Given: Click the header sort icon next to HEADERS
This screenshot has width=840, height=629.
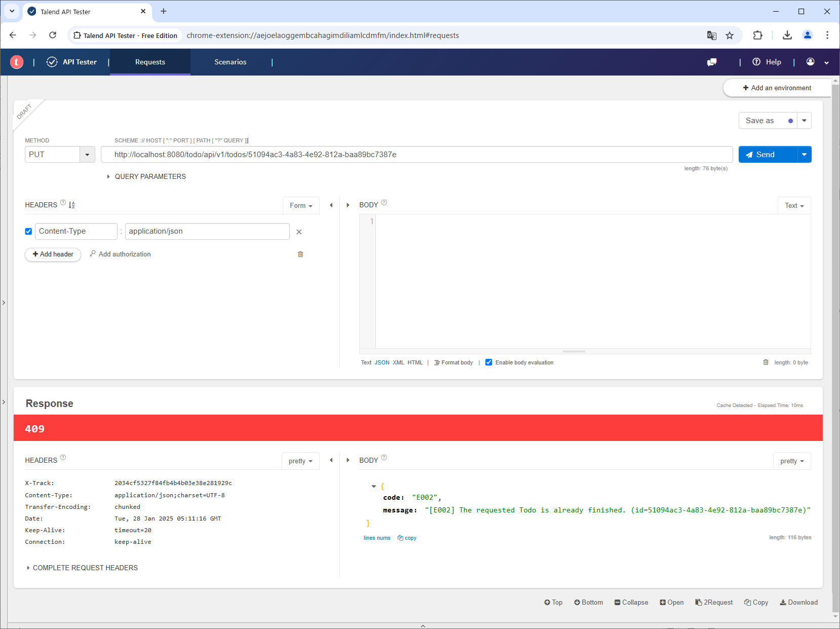Looking at the screenshot, I should (x=71, y=205).
